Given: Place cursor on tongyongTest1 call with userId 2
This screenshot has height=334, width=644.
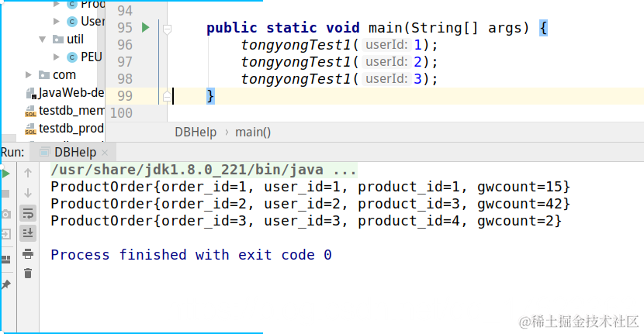Looking at the screenshot, I should click(339, 62).
